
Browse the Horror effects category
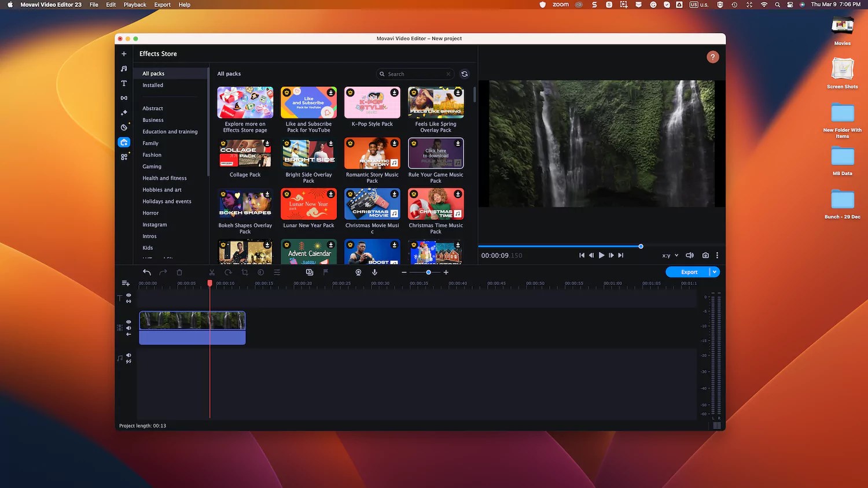tap(150, 213)
